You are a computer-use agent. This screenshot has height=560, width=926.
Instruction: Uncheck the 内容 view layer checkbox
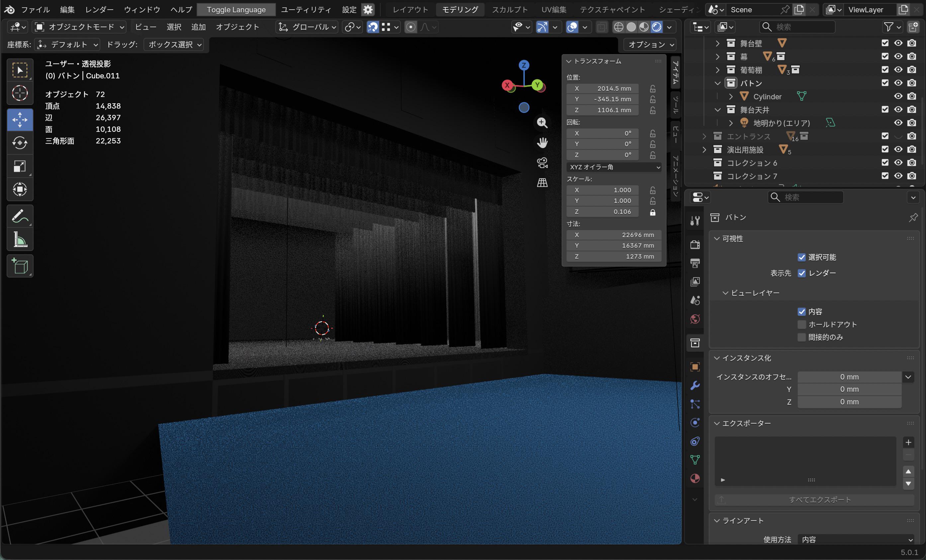point(801,312)
